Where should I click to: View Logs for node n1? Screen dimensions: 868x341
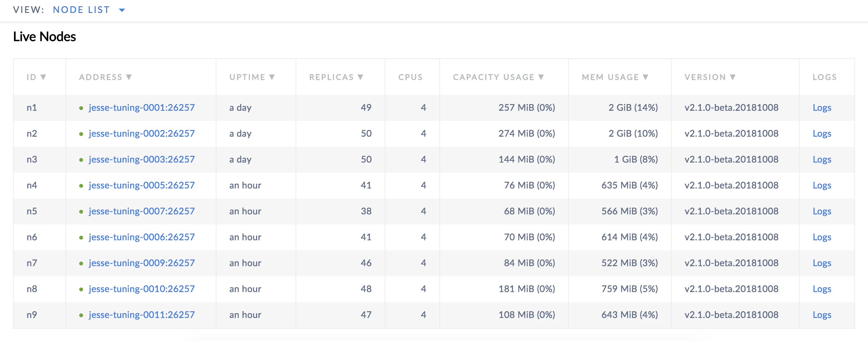(822, 108)
